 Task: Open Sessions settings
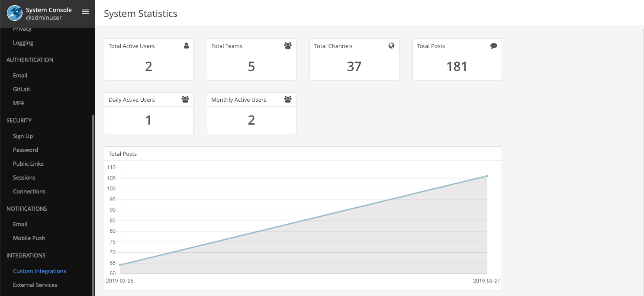(24, 177)
